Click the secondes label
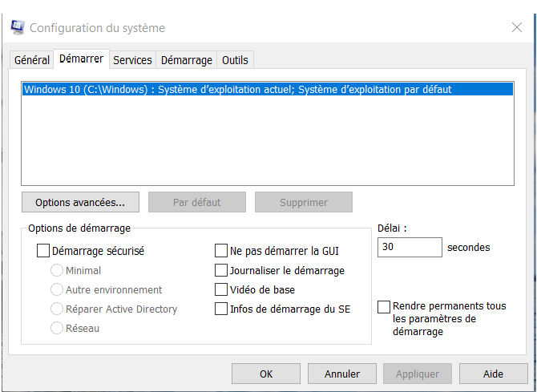This screenshot has width=537, height=392. (469, 248)
